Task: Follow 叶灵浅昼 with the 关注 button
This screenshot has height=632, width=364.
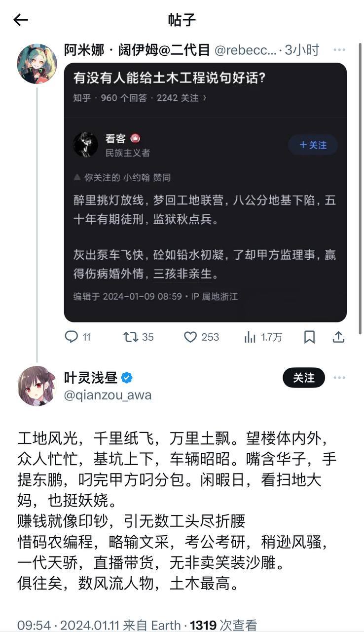Action: [x=304, y=378]
